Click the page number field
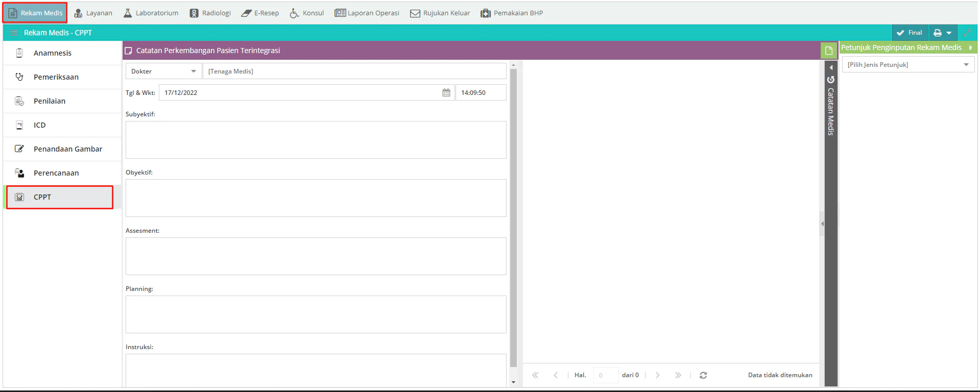The image size is (980, 392). 606,375
